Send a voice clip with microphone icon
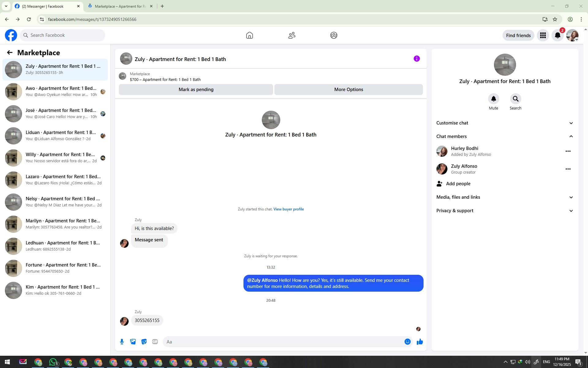The image size is (588, 368). pos(122,342)
